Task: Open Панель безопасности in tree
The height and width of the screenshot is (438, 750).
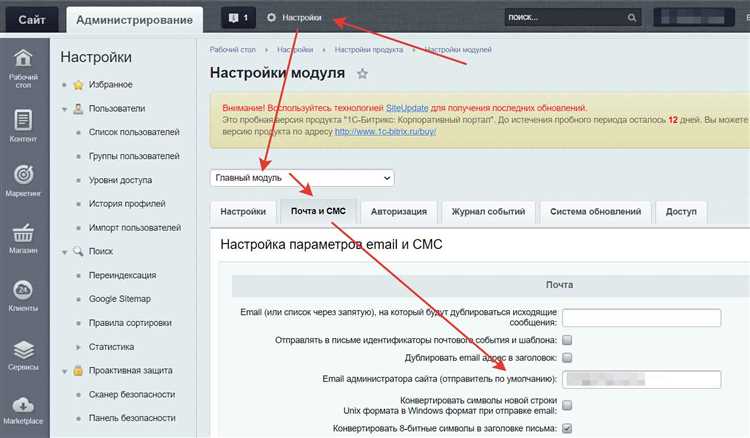Action: click(x=132, y=418)
